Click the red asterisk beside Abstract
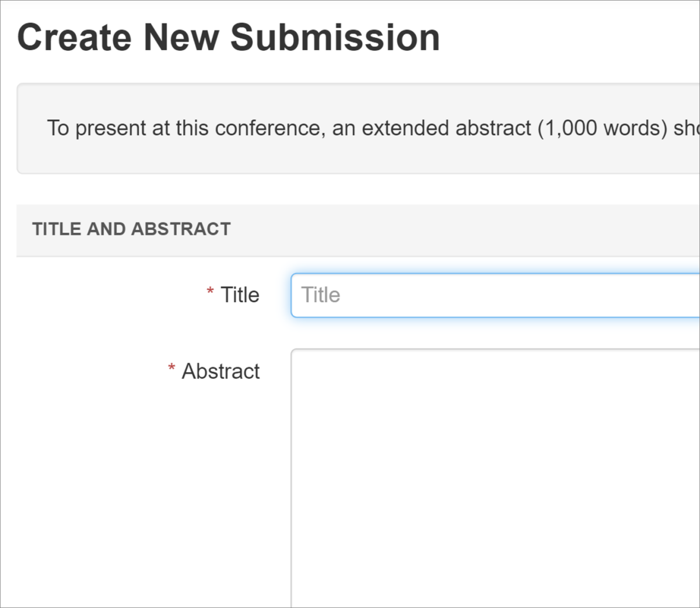Viewport: 700px width, 608px height. (x=171, y=368)
